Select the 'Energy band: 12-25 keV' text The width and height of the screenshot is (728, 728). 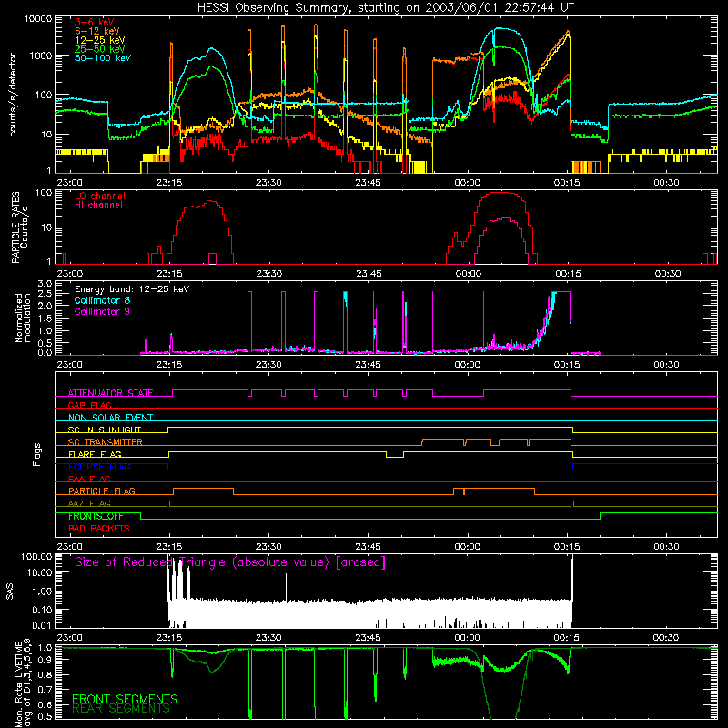(x=132, y=289)
